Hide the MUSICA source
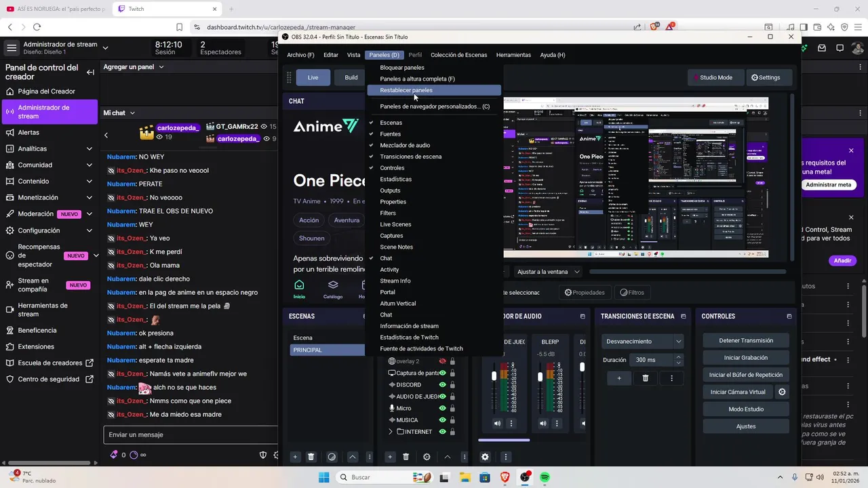This screenshot has width=868, height=488. (442, 420)
